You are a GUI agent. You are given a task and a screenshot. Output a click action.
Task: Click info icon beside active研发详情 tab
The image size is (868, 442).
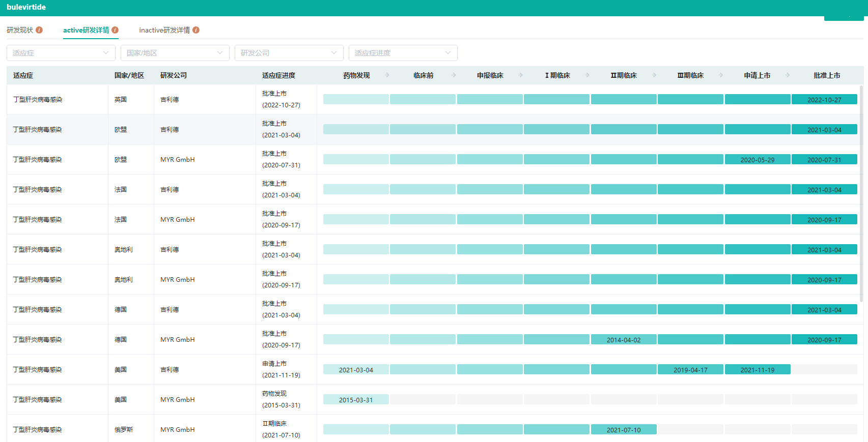[x=115, y=30]
